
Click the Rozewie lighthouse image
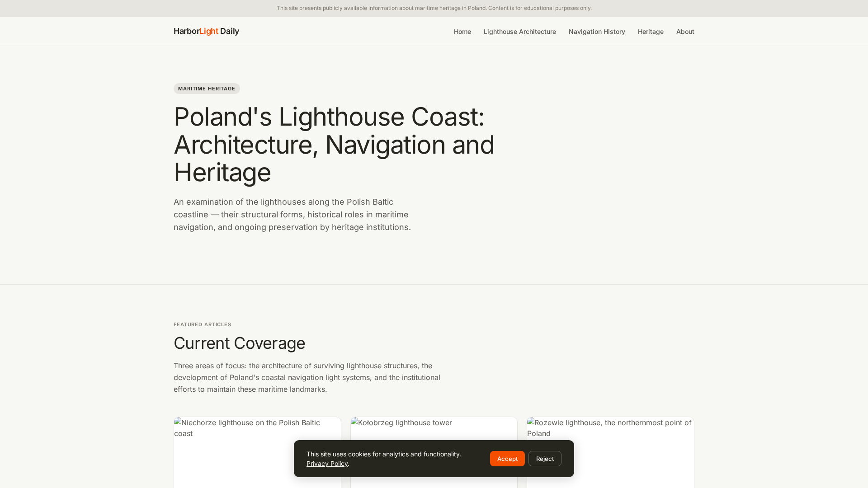point(610,452)
